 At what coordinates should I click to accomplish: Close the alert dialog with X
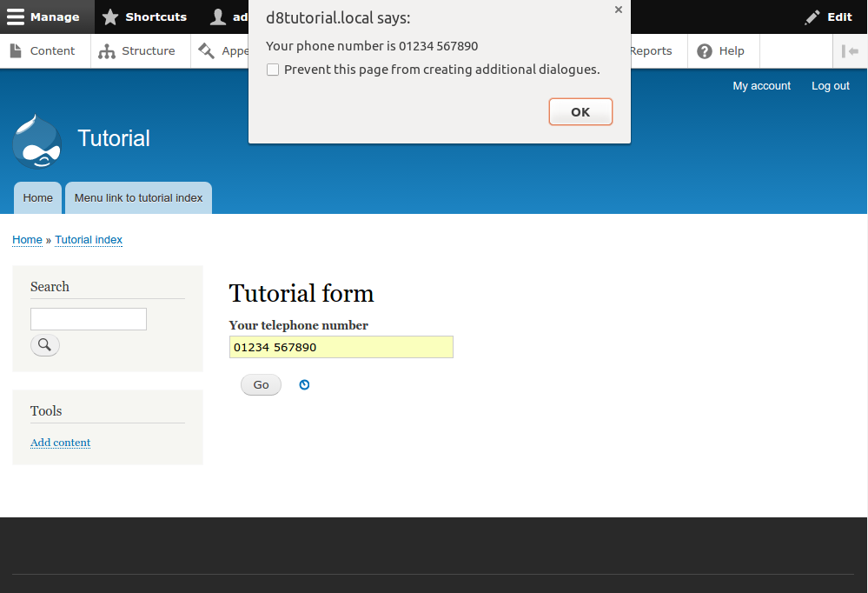coord(619,10)
